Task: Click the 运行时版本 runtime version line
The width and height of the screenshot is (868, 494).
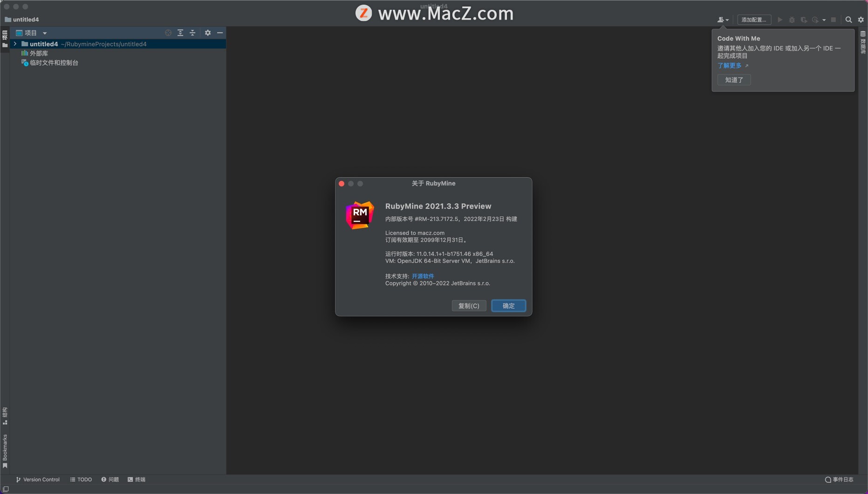Action: tap(439, 254)
